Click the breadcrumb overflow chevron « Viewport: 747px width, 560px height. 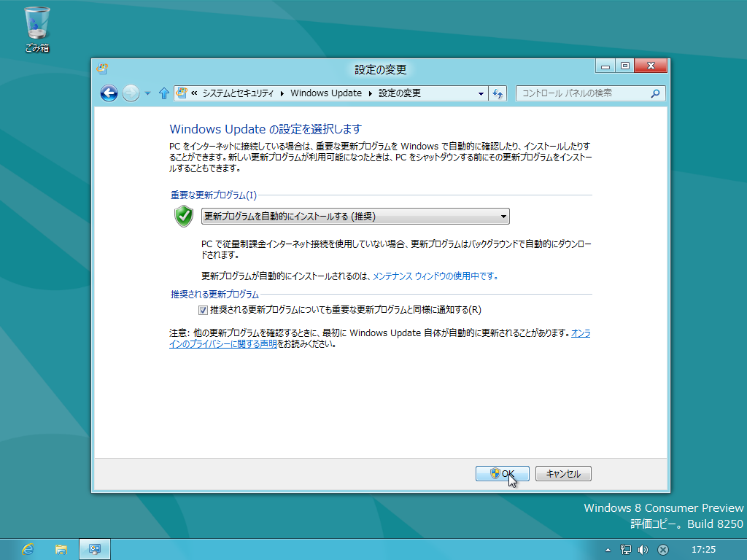point(194,93)
